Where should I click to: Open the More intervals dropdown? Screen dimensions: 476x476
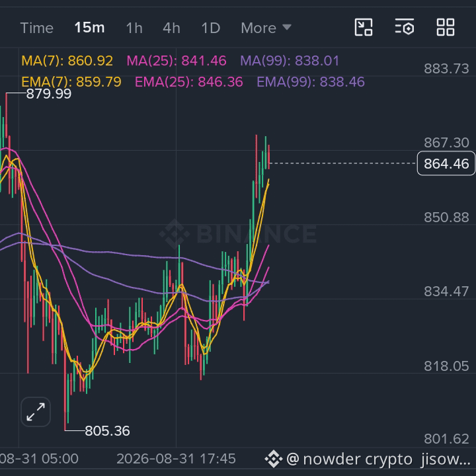[266, 28]
